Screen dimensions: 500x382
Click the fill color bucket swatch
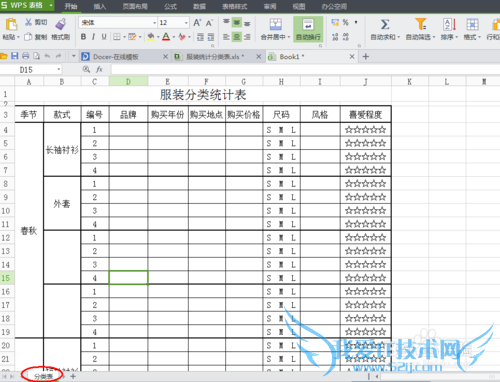coord(151,37)
